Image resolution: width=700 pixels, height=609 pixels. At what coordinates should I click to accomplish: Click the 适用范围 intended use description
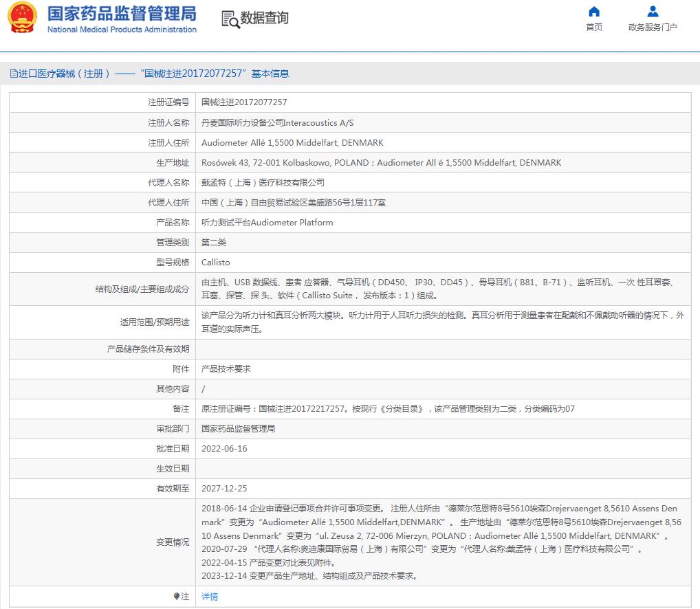pyautogui.click(x=442, y=322)
